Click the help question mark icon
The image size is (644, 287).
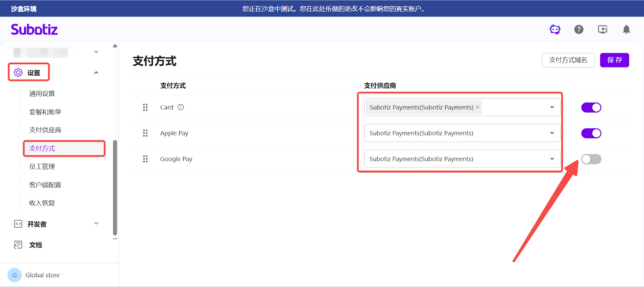(579, 29)
